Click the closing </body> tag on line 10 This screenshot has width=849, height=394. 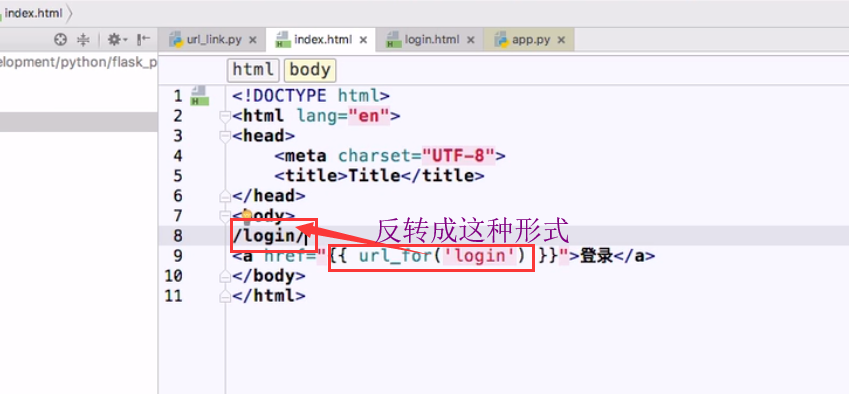click(269, 276)
